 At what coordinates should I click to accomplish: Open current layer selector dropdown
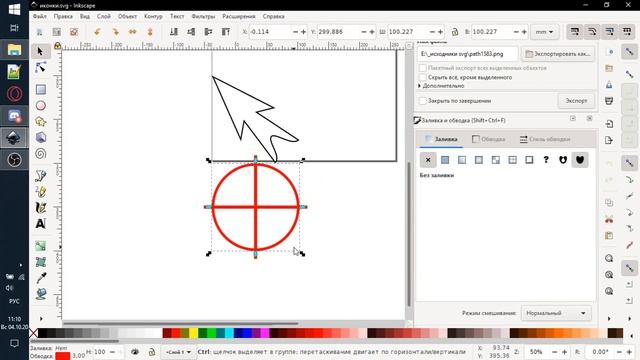click(x=178, y=352)
